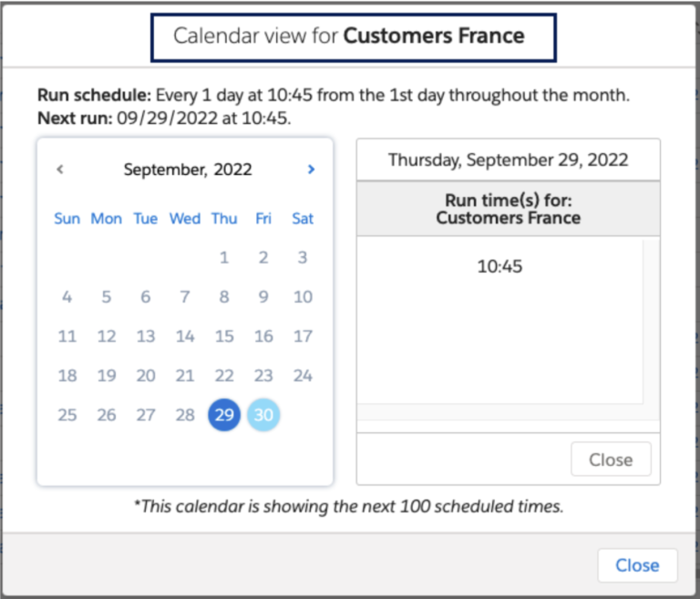
Task: Choose September 15 in the calendar
Action: click(224, 336)
